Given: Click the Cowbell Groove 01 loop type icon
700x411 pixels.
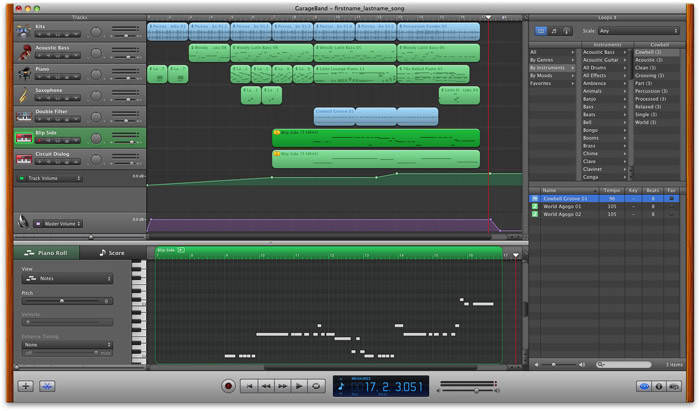Looking at the screenshot, I should pyautogui.click(x=535, y=199).
